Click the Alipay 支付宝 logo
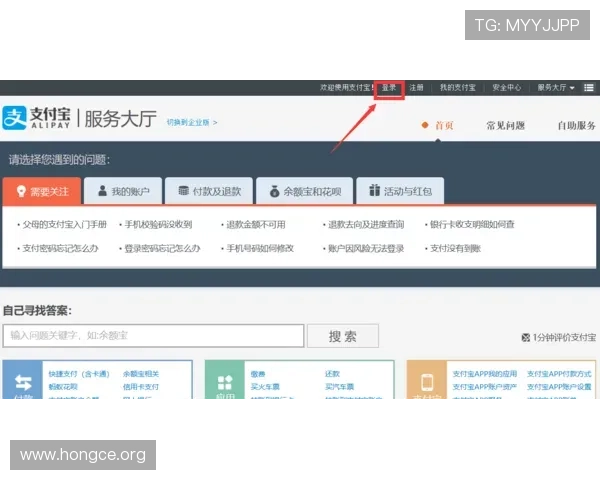 pyautogui.click(x=36, y=118)
